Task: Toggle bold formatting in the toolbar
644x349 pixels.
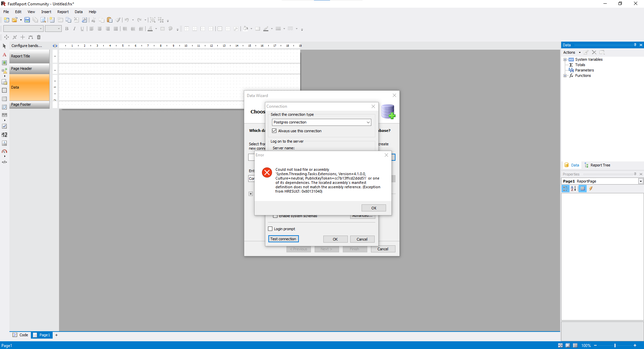Action: point(67,29)
